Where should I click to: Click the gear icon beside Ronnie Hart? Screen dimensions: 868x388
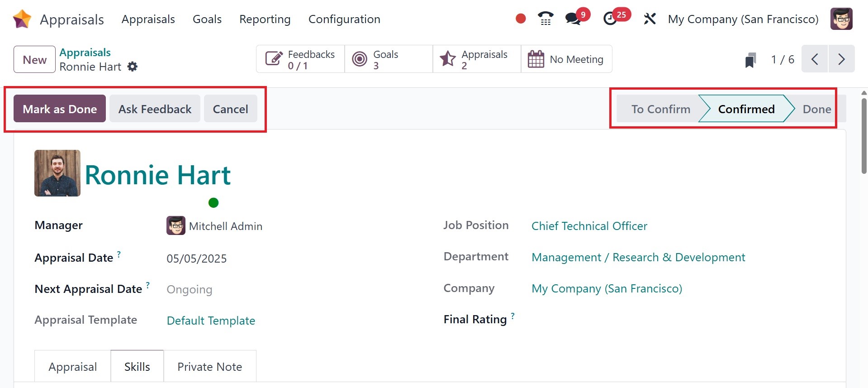tap(133, 67)
